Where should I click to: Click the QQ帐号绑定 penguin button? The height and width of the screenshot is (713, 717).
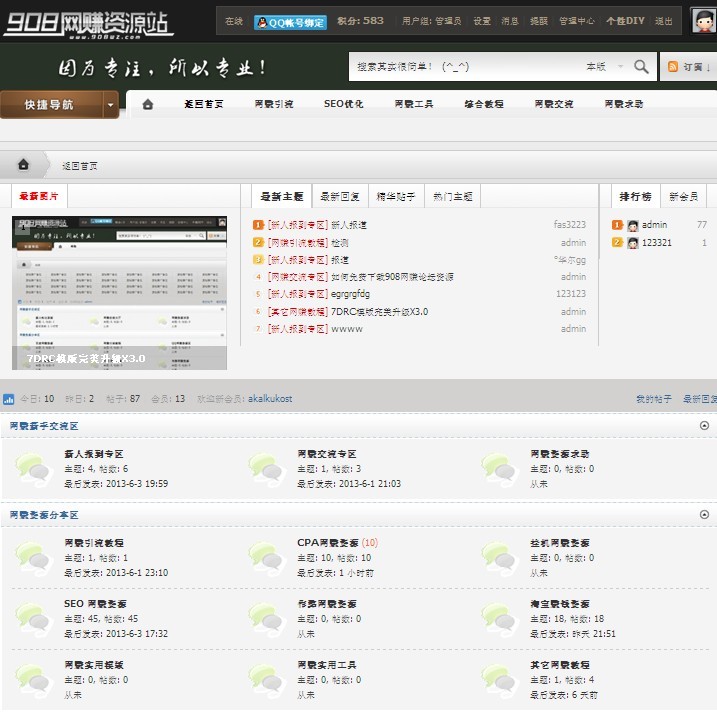click(290, 22)
